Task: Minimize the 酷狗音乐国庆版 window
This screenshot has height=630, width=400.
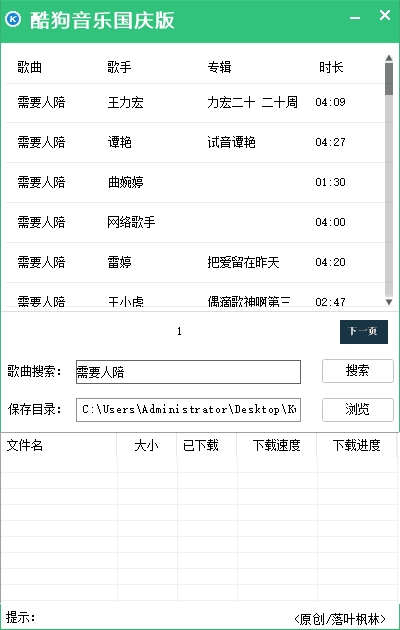Action: tap(355, 18)
